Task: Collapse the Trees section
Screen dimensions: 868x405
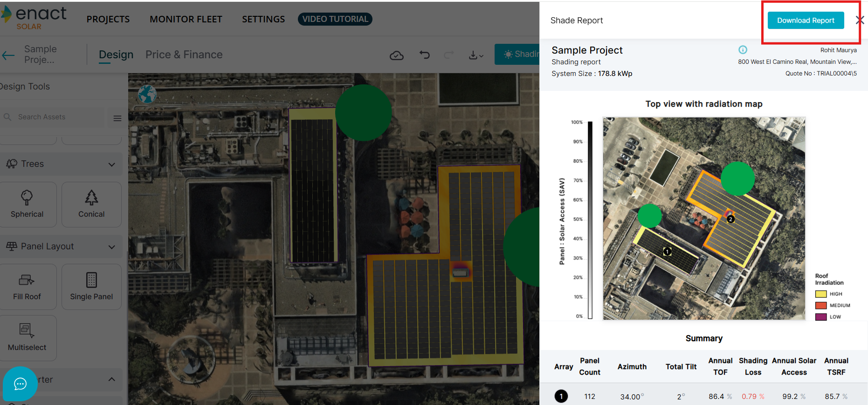Action: (112, 165)
